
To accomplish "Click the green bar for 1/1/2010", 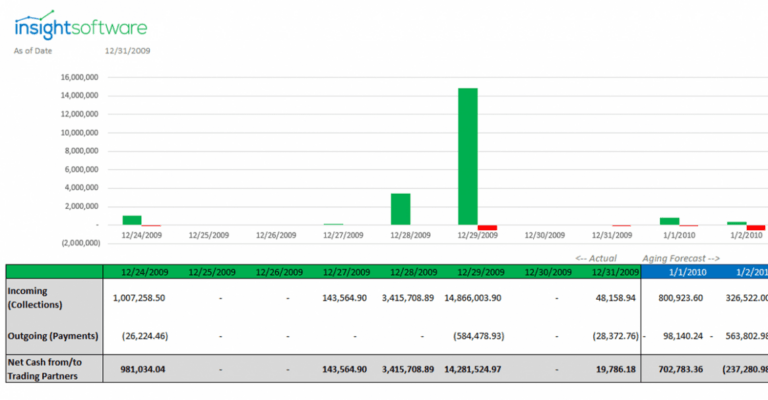I will pos(669,221).
